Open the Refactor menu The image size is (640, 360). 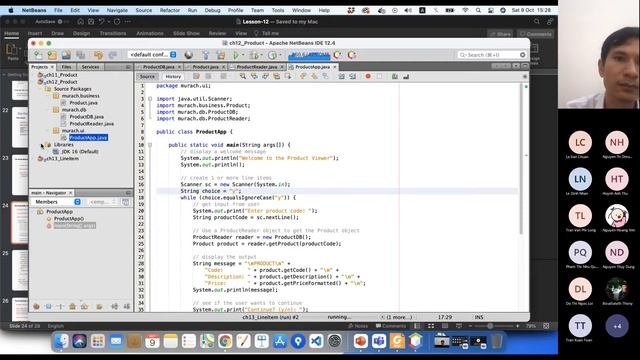[170, 10]
